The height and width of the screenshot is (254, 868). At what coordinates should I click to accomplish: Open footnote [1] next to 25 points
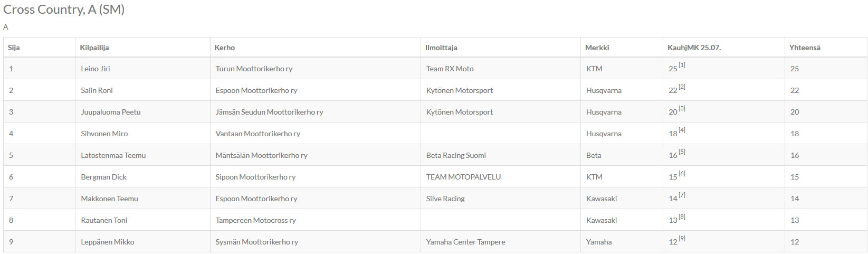pyautogui.click(x=682, y=65)
